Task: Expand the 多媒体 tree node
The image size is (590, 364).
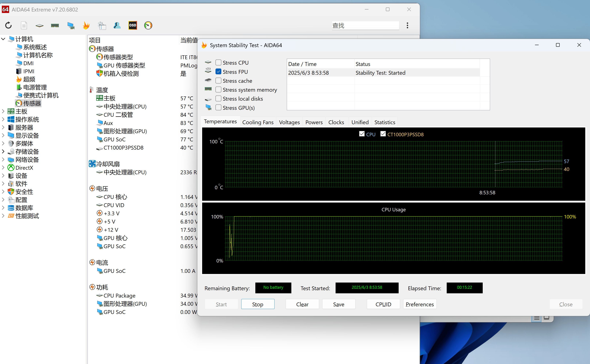Action: click(3, 144)
